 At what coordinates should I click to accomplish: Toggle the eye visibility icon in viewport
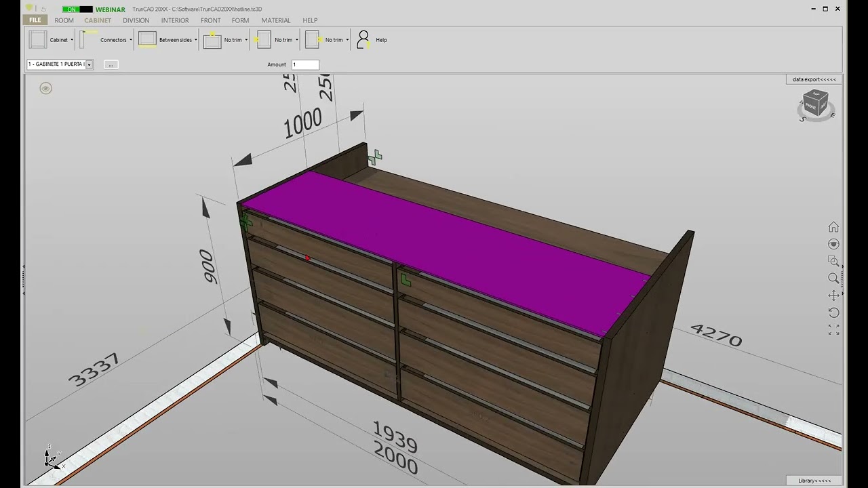[45, 88]
